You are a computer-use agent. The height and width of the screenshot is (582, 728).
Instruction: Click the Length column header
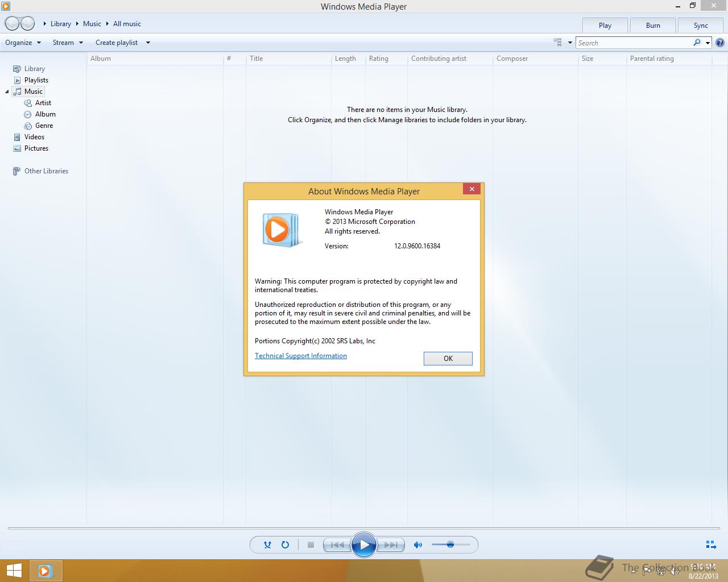pos(348,59)
